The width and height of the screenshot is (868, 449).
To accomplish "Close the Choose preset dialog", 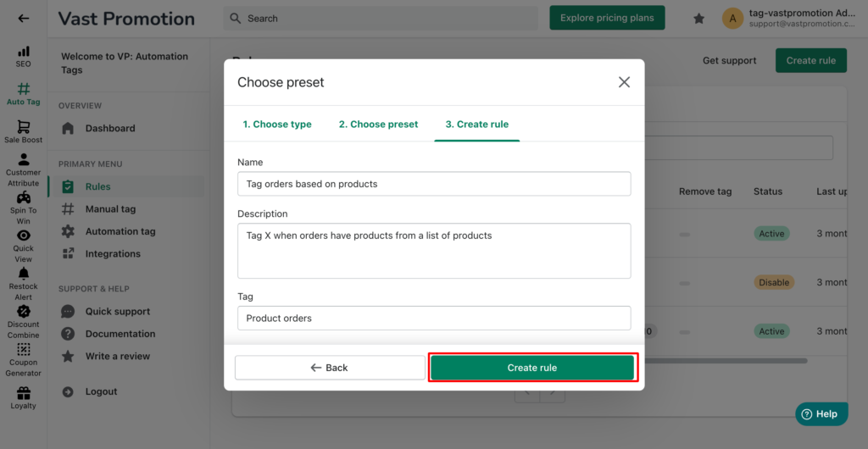I will click(624, 82).
